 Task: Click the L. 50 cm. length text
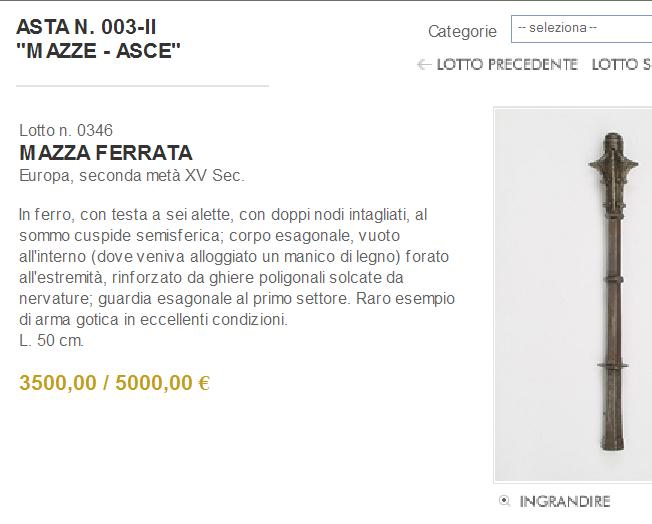52,341
